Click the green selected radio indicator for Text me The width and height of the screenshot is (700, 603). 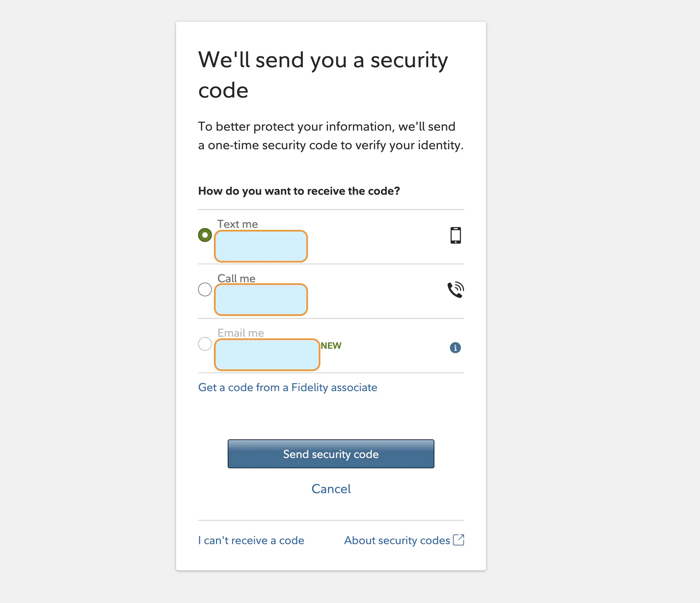click(x=205, y=235)
